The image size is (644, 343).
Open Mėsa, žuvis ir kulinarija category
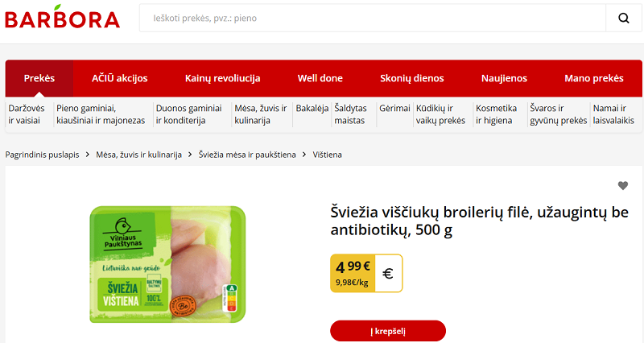260,114
